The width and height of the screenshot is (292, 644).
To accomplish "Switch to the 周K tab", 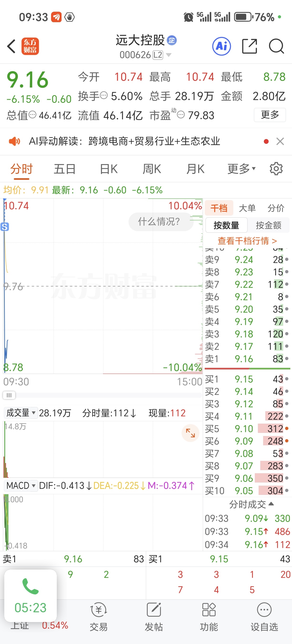I will coord(152,169).
